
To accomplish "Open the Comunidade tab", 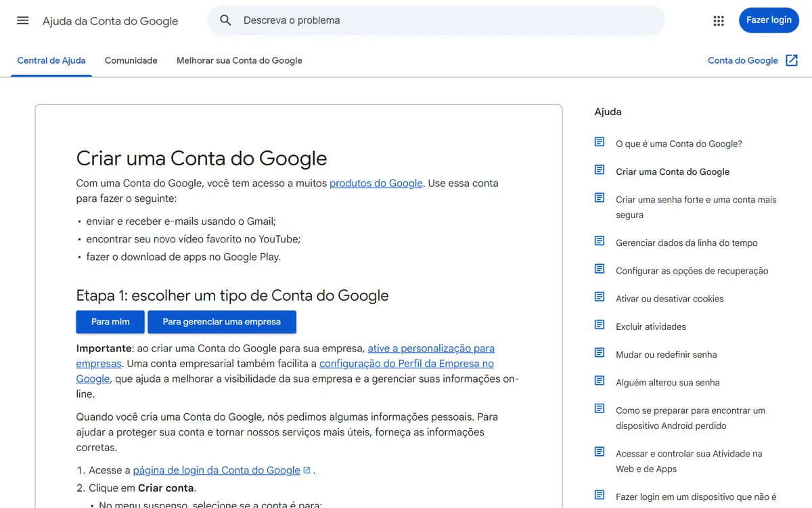I will [131, 60].
